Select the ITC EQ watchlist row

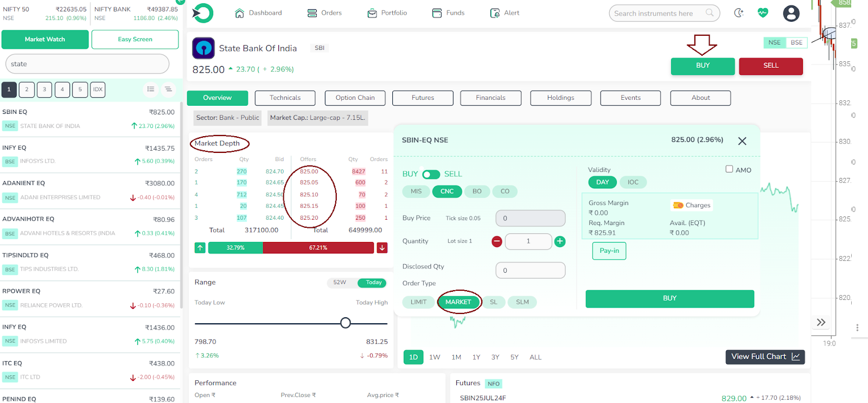pos(89,370)
